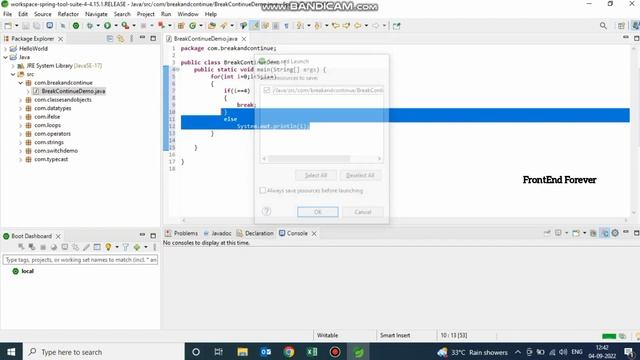
Task: Click the Back navigation yellow arrow in toolbar
Action: pyautogui.click(x=358, y=26)
